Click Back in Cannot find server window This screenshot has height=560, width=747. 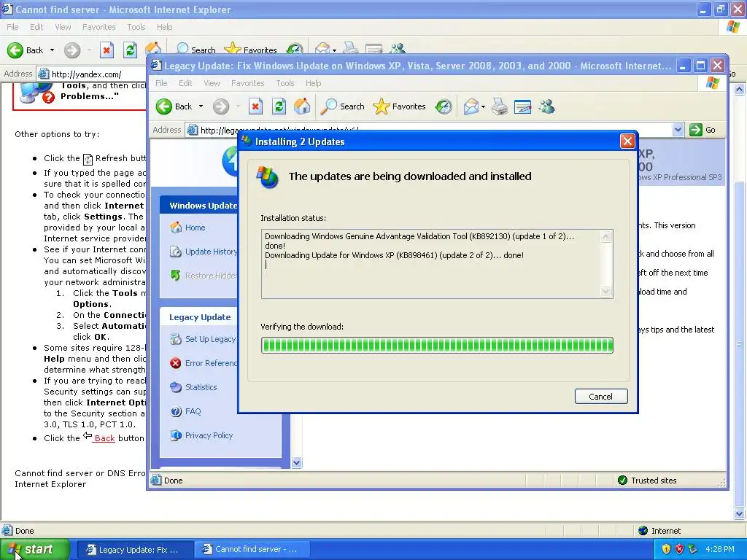(x=26, y=50)
